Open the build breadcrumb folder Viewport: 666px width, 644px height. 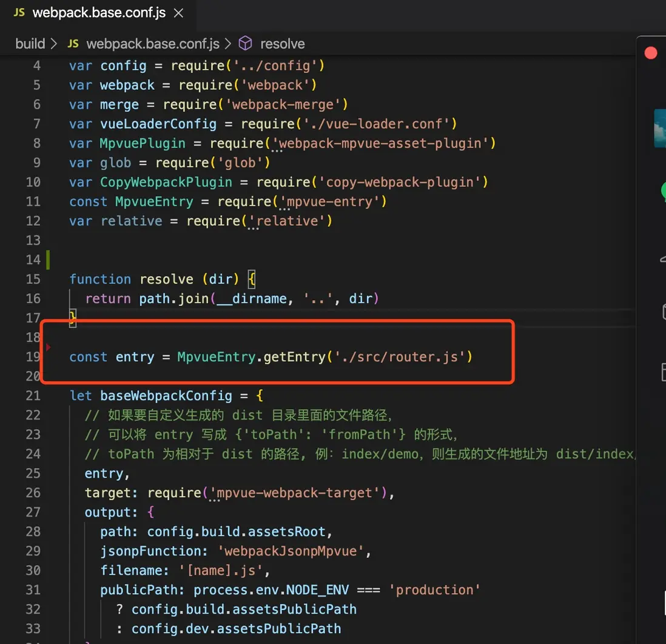tap(30, 44)
